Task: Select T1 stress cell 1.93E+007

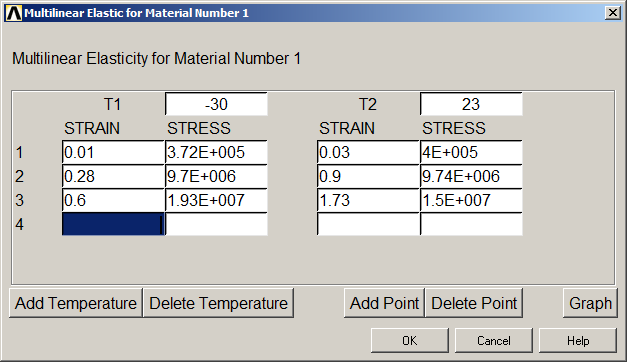Action: 216,200
